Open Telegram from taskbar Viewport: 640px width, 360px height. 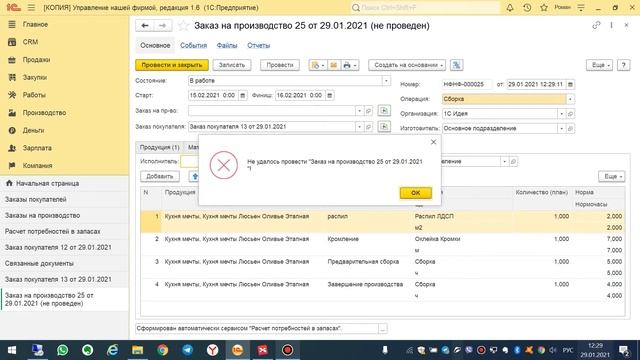coord(187,350)
